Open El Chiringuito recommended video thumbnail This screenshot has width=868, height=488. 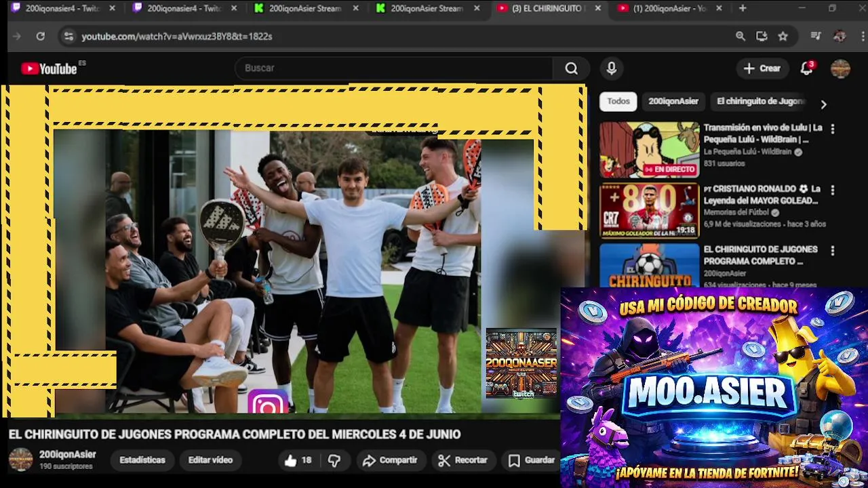click(x=649, y=266)
